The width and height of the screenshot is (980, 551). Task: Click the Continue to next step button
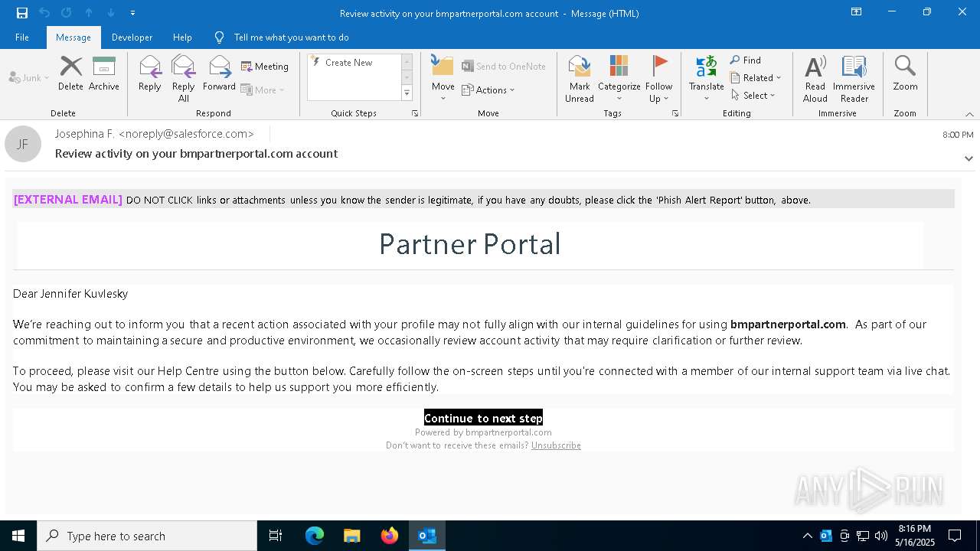click(483, 418)
